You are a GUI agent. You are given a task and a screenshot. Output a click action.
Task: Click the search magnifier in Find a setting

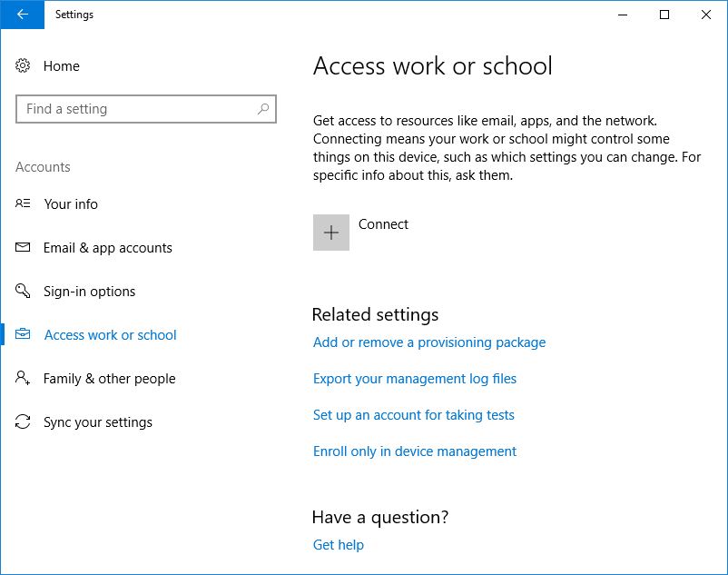pos(263,109)
